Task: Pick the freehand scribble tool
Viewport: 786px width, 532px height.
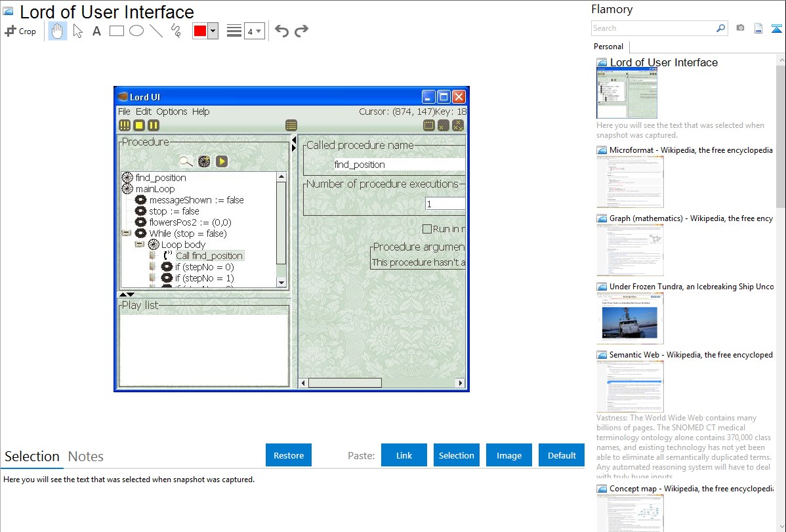Action: click(176, 31)
